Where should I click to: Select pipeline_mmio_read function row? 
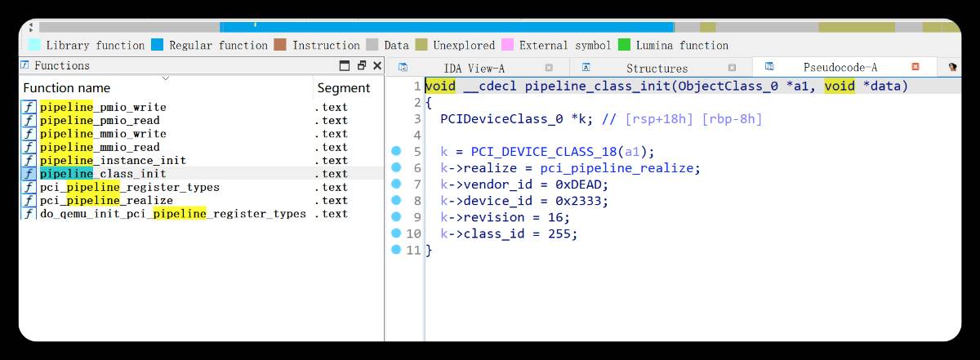pos(201,147)
